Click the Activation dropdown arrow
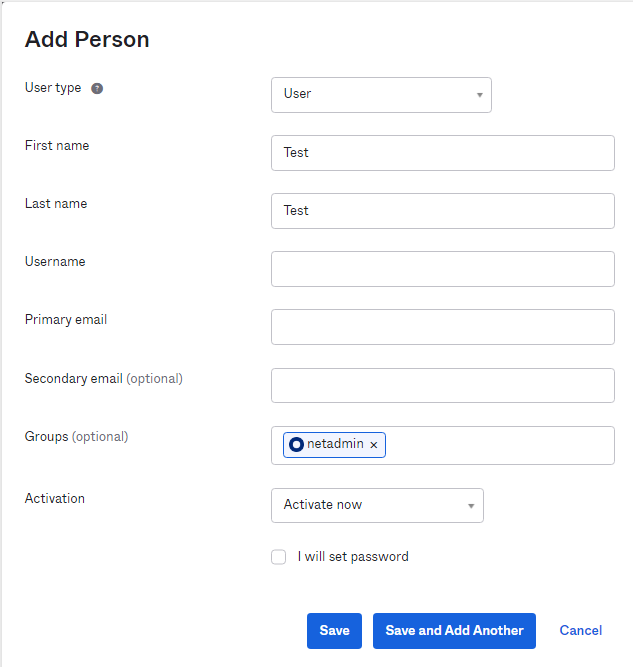 [x=471, y=506]
